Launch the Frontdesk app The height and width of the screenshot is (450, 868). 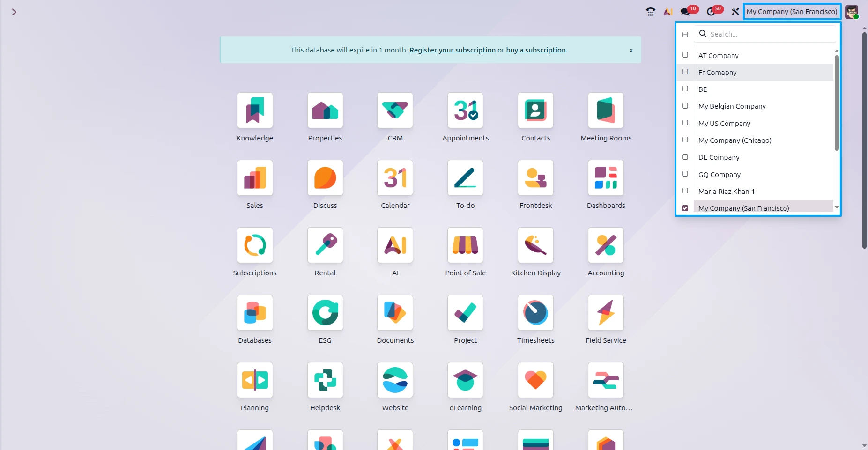(x=536, y=178)
